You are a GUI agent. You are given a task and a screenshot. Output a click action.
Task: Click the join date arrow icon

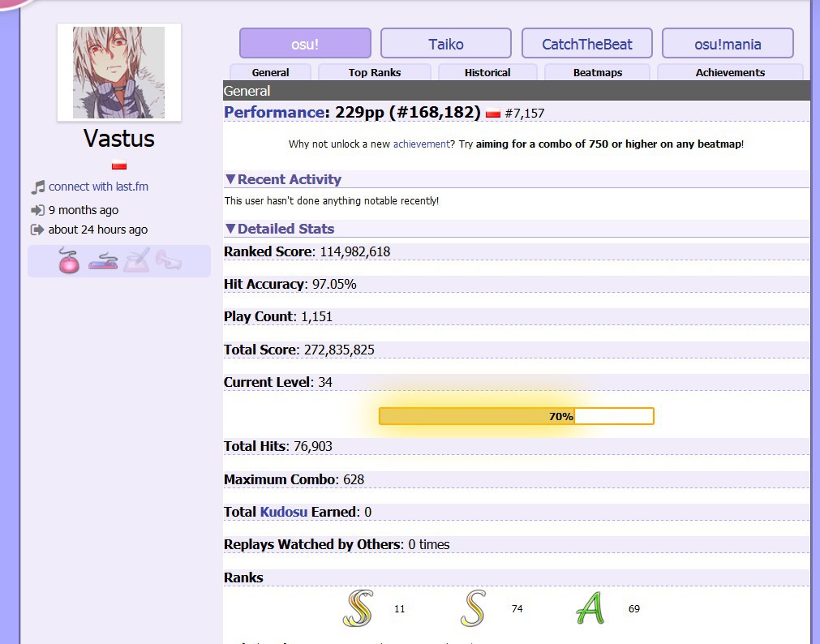coord(37,210)
